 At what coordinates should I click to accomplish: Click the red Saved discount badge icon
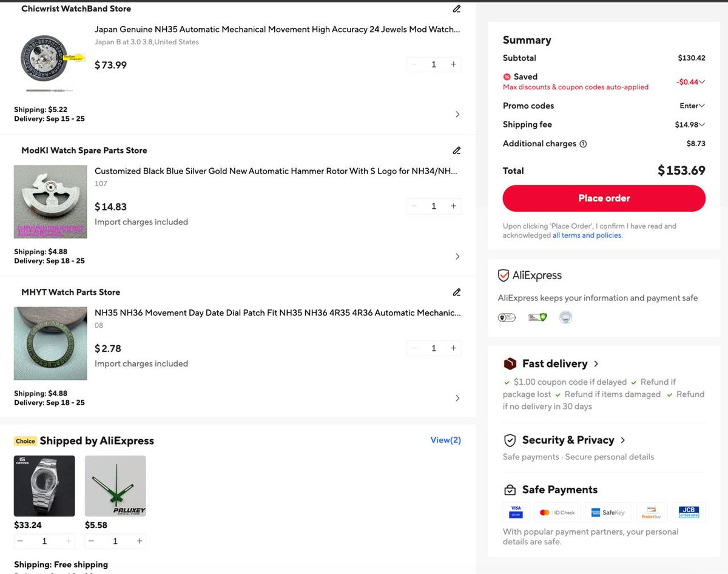[x=507, y=77]
